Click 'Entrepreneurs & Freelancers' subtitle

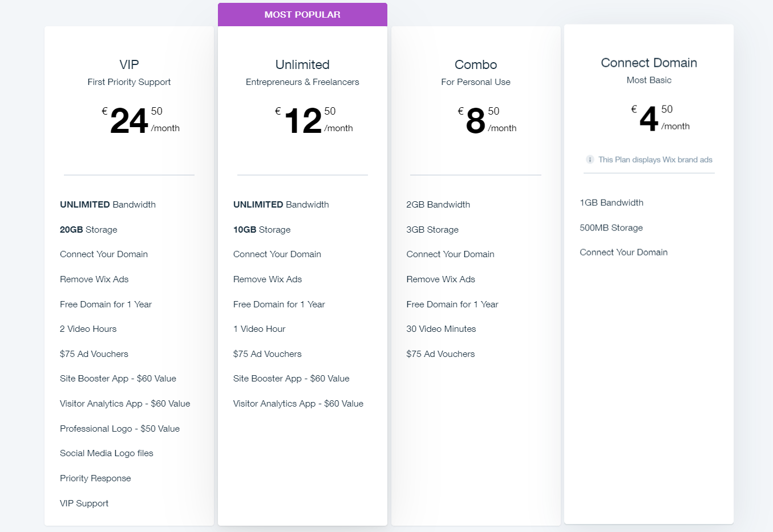click(x=302, y=82)
